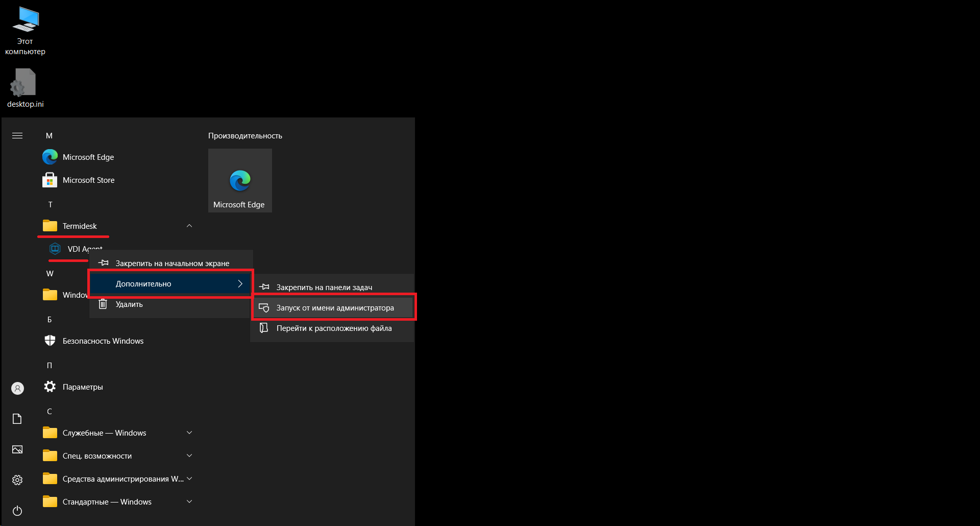Collapse the Termidesk folder chevron
This screenshot has height=526, width=980.
point(189,226)
